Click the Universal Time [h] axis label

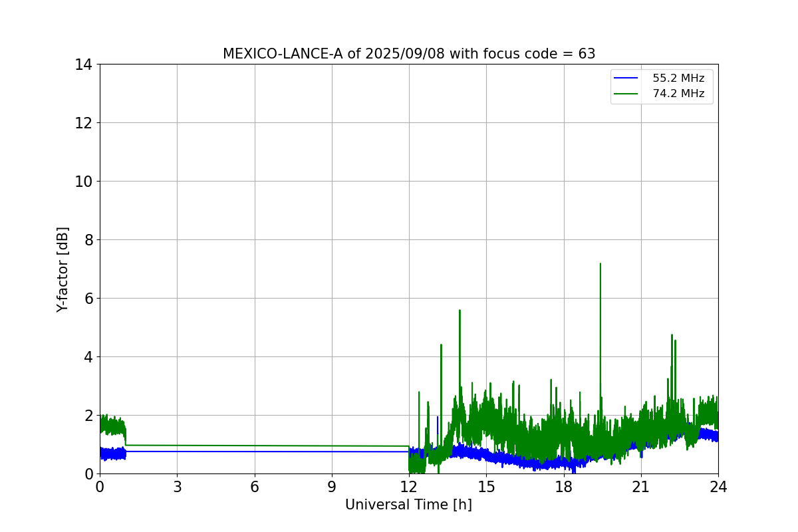[408, 505]
